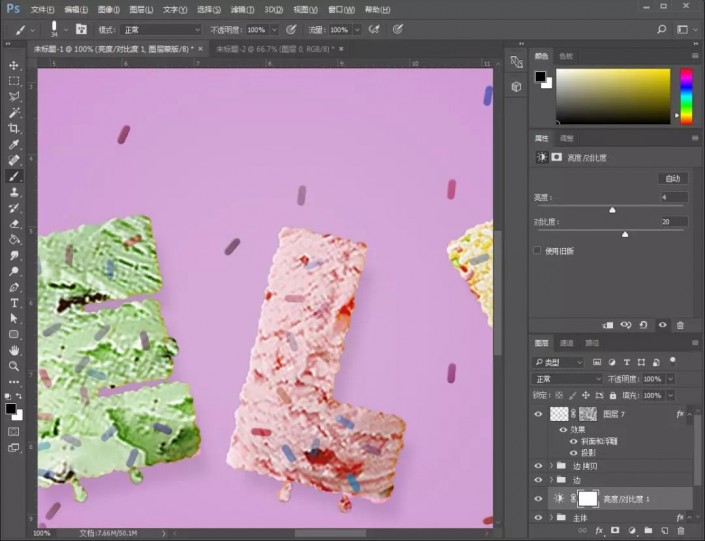Create new fill or adjustment layer

(632, 531)
